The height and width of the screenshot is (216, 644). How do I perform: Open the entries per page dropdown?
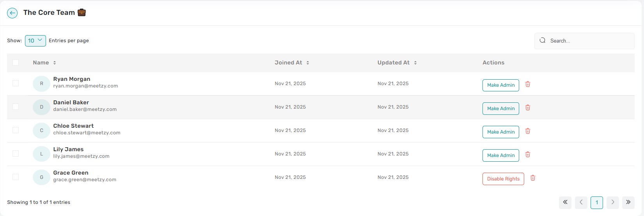(x=35, y=41)
